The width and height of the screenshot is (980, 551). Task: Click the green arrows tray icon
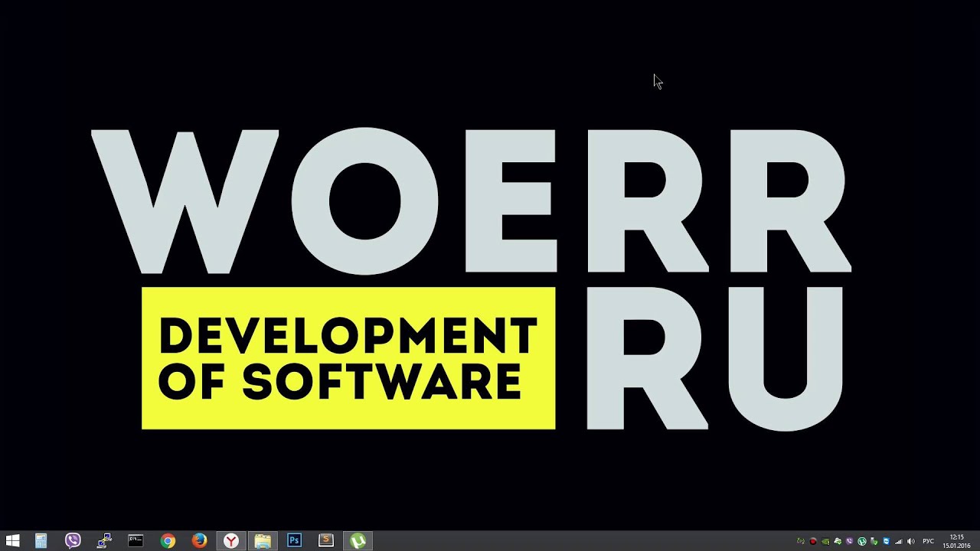click(801, 542)
